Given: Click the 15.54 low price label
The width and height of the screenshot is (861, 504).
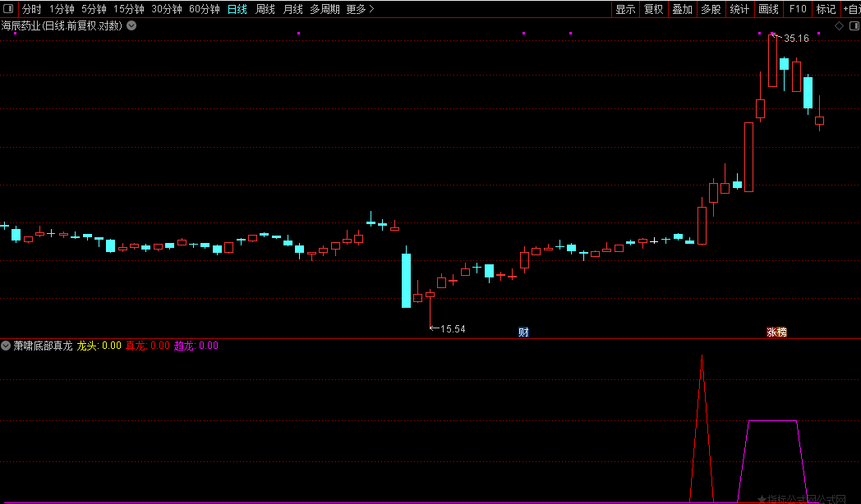Looking at the screenshot, I should [453, 329].
